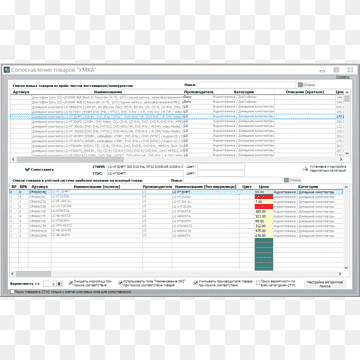
Task: Click the upper table vertical scroll up arrow
Action: click(347, 92)
